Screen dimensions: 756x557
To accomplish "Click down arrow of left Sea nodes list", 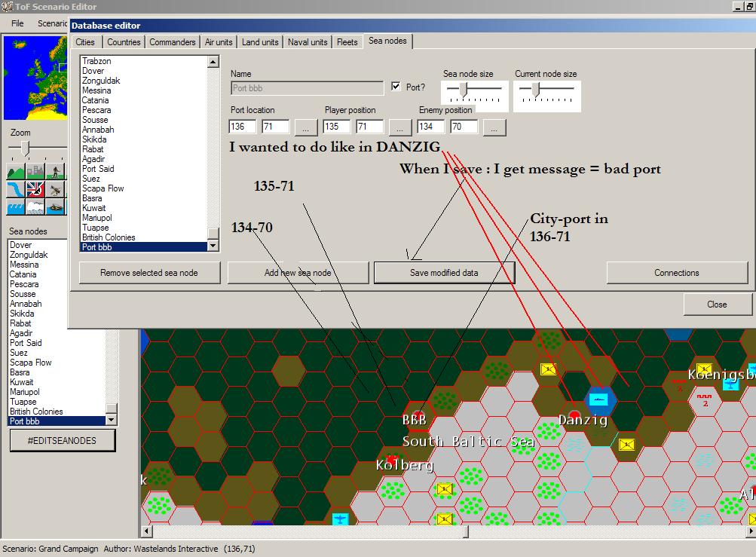I will click(112, 420).
